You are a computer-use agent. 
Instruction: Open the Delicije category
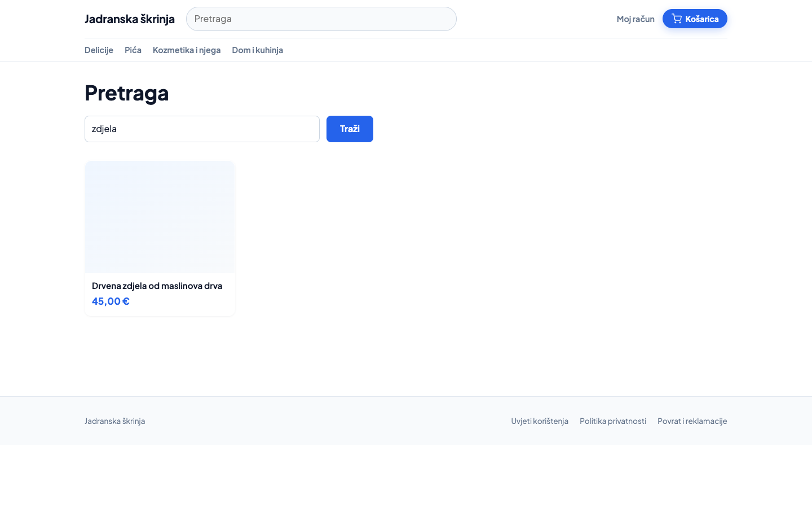pyautogui.click(x=99, y=50)
